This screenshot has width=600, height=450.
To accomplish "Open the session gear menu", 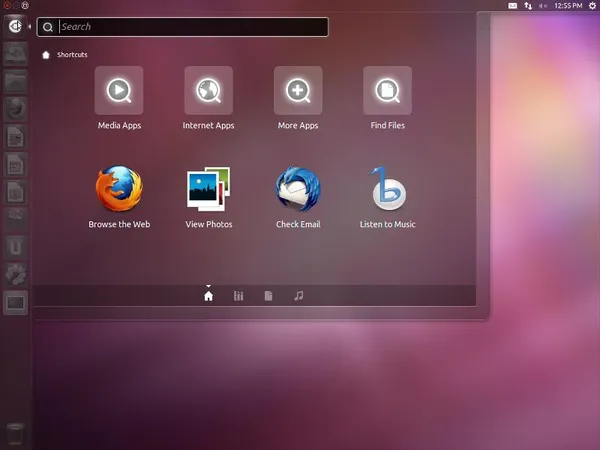I will point(592,6).
